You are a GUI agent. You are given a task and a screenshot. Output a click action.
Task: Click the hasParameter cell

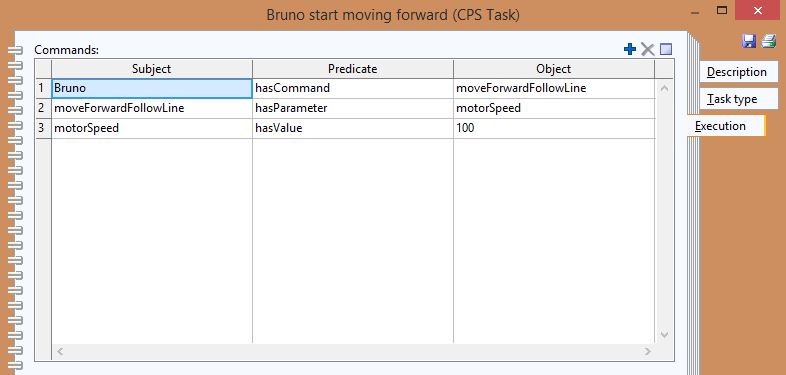coord(353,108)
